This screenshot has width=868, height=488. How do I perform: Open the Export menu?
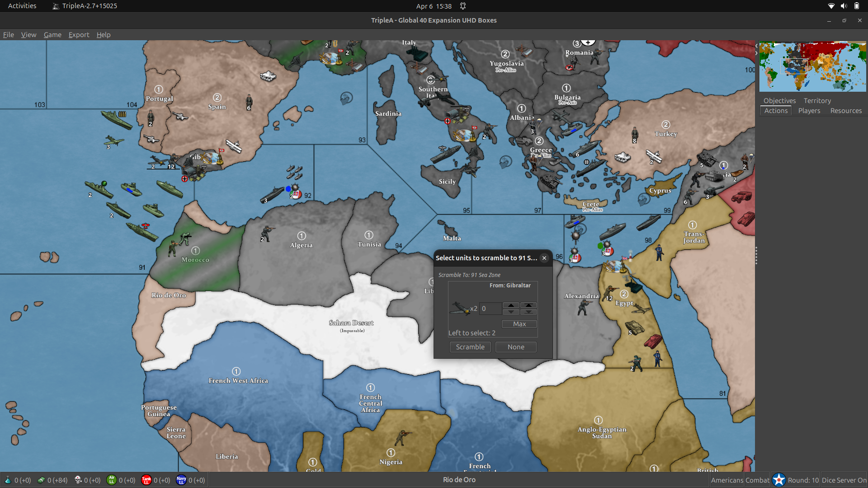pyautogui.click(x=79, y=35)
